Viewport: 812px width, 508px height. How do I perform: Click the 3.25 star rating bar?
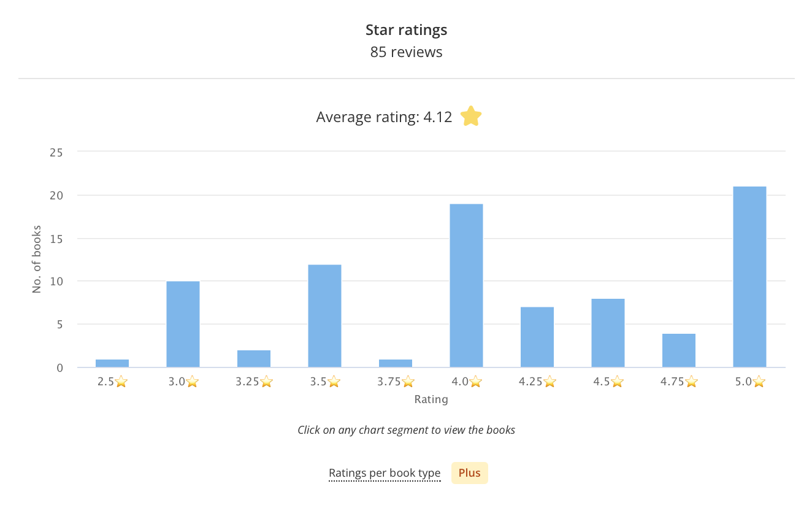[x=254, y=359]
